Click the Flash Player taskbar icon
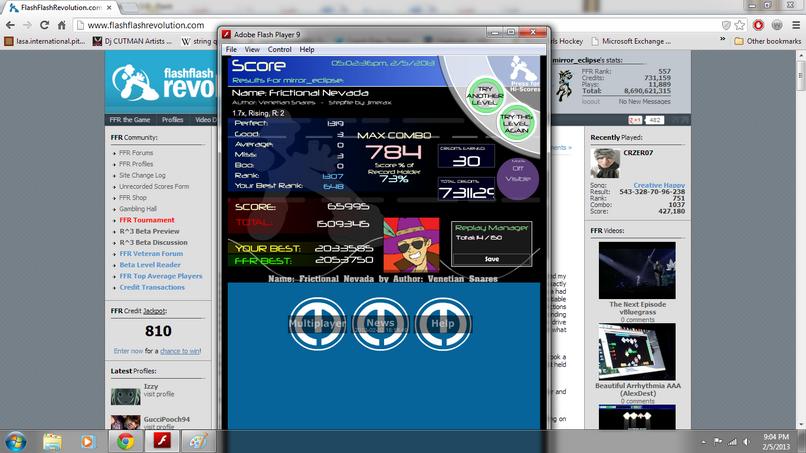Viewport: 806px width, 453px height. tap(161, 441)
